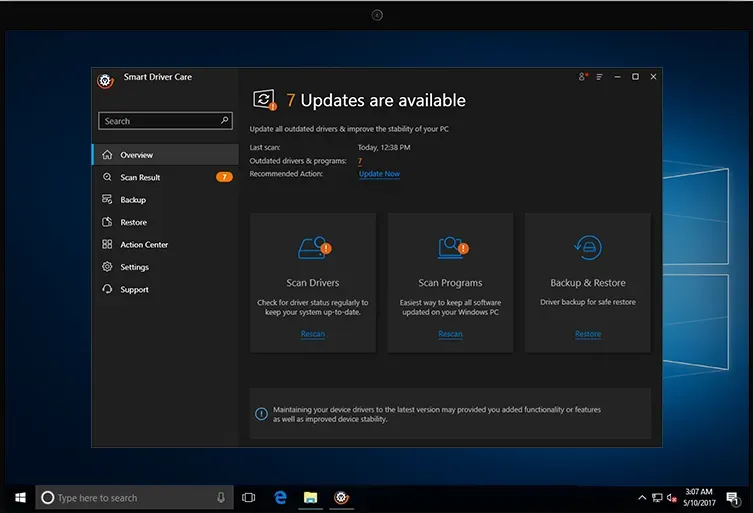Screen dimensions: 753x513
Task: Click the Backup & Restore card title
Action: pos(588,283)
